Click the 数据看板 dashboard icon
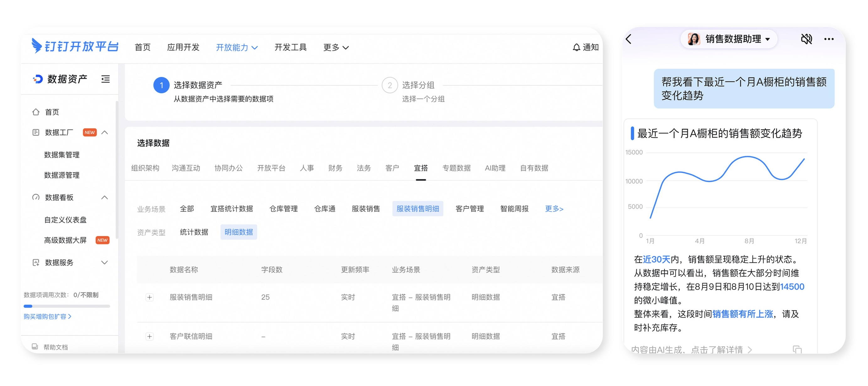 coord(36,197)
